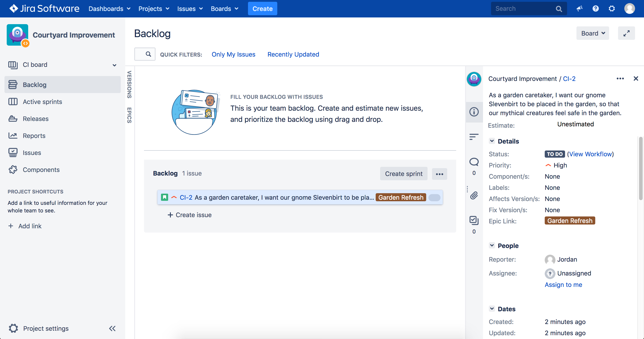Viewport: 644px width, 339px height.
Task: Close the CI-2 issue detail panel
Action: [x=636, y=79]
